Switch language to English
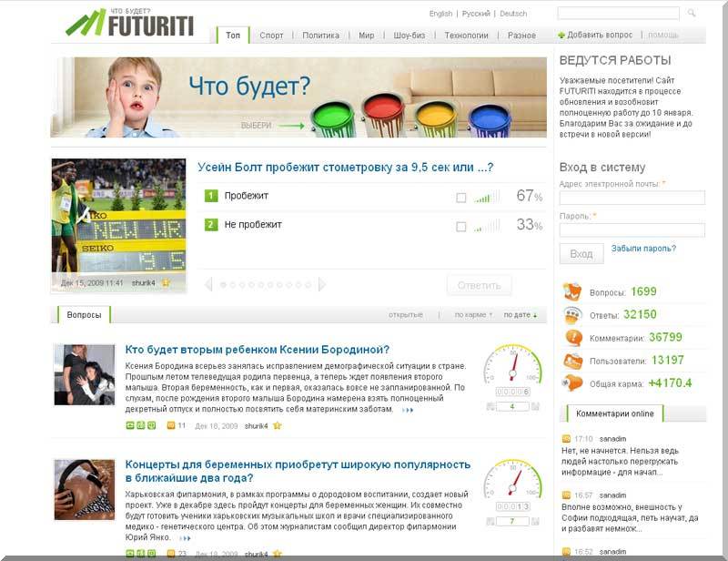The width and height of the screenshot is (728, 561). (440, 14)
